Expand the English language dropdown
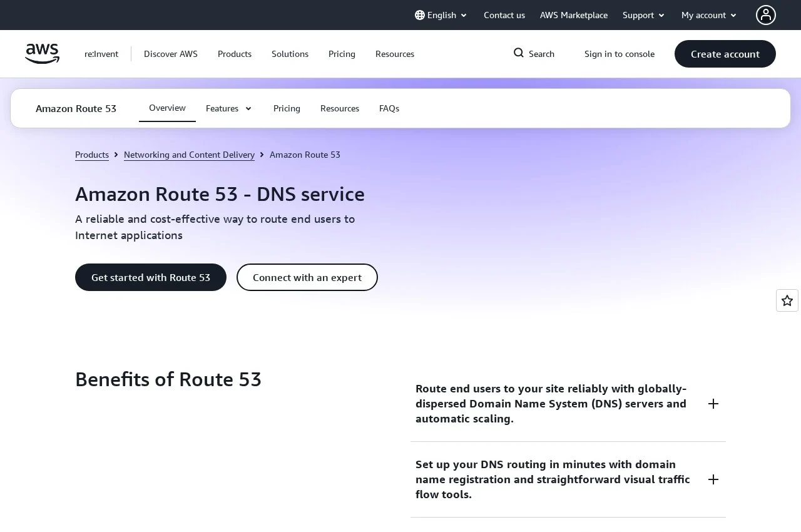This screenshot has height=532, width=801. click(441, 15)
